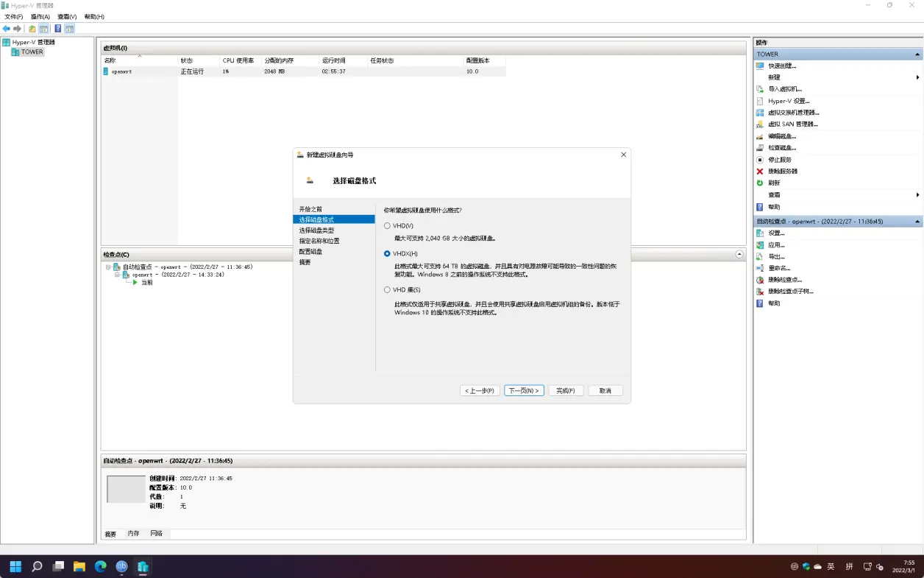924x578 pixels.
Task: Collapse the 自动检查点 actions section
Action: coord(917,222)
